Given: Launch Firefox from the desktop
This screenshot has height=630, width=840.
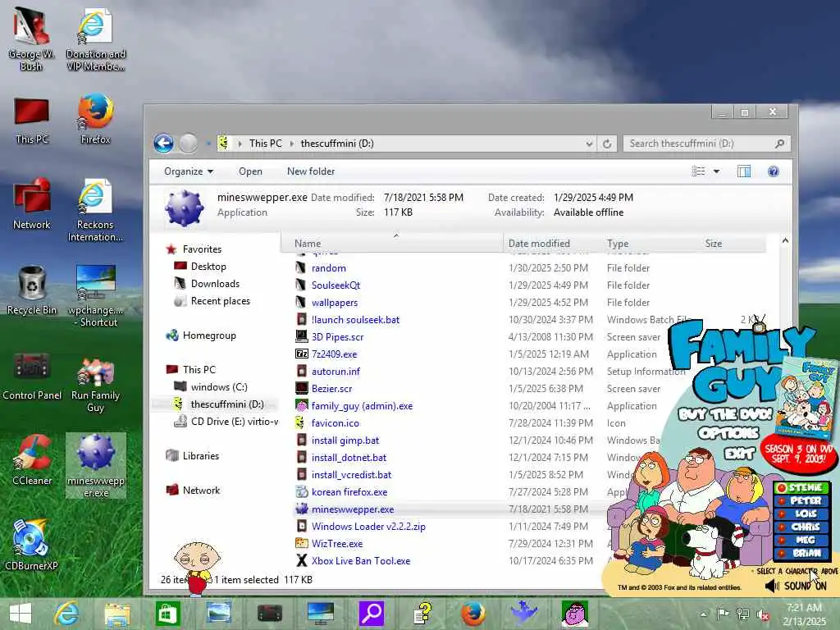Looking at the screenshot, I should coord(95,119).
